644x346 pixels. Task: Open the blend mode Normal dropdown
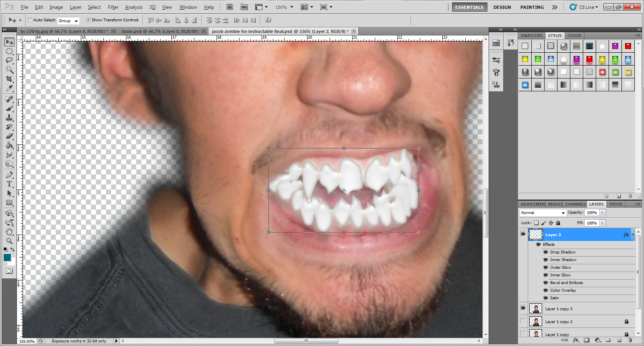point(543,212)
